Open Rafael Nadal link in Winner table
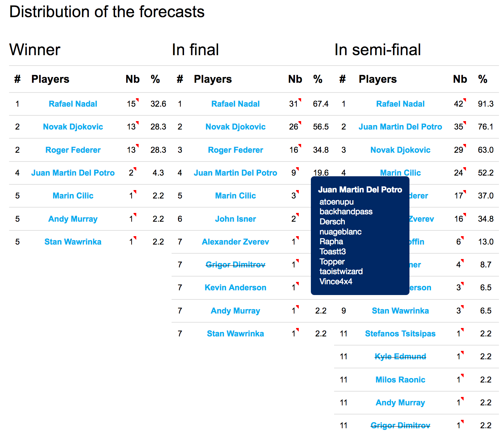504x438 pixels. tap(73, 104)
